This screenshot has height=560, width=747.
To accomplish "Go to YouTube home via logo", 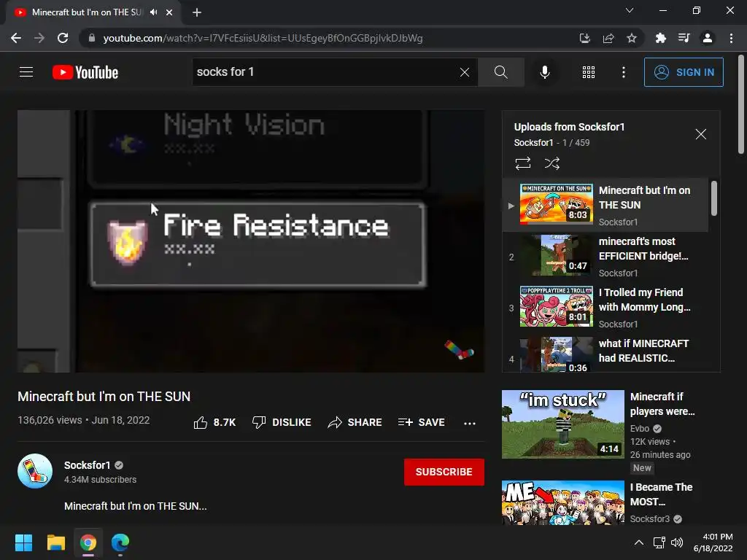I will tap(85, 72).
